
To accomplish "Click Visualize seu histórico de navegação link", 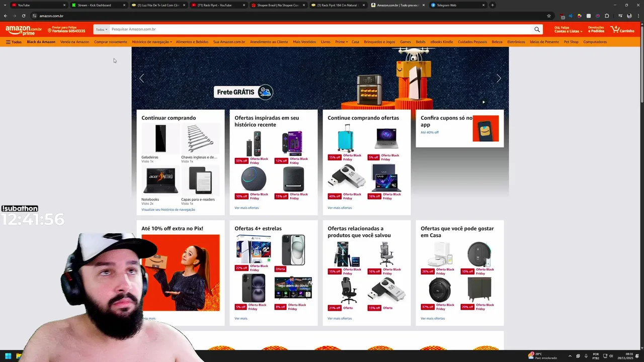I will [168, 210].
